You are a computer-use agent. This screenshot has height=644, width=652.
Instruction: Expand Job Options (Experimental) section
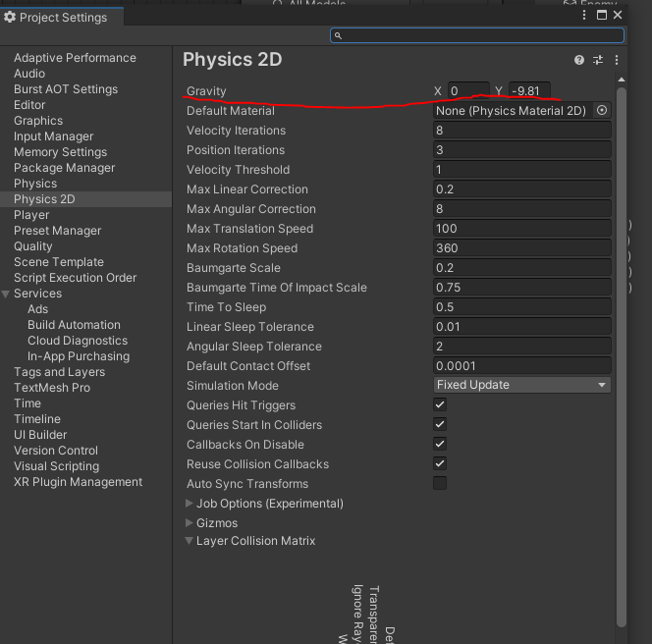190,503
